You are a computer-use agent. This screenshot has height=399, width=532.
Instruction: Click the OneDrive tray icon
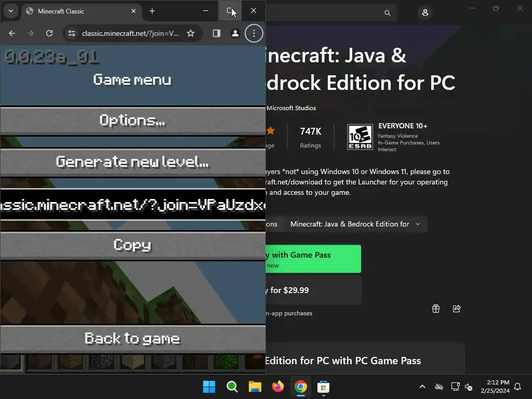[x=439, y=387]
